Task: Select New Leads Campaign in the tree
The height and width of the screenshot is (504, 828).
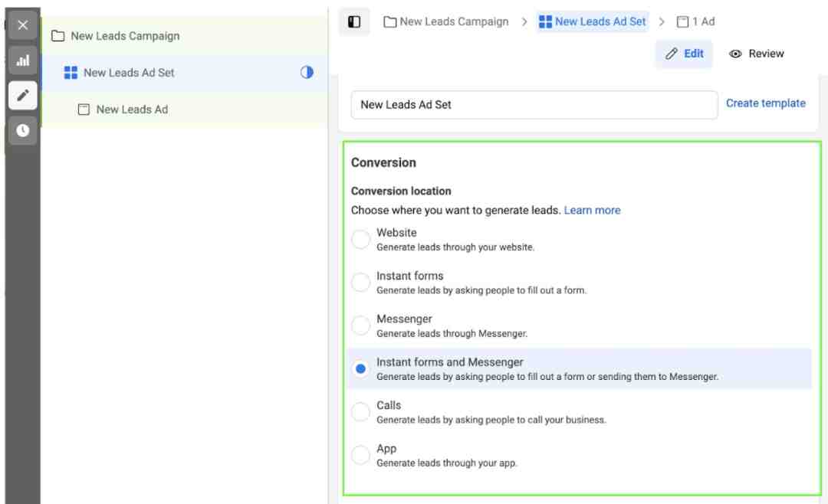Action: tap(184, 36)
